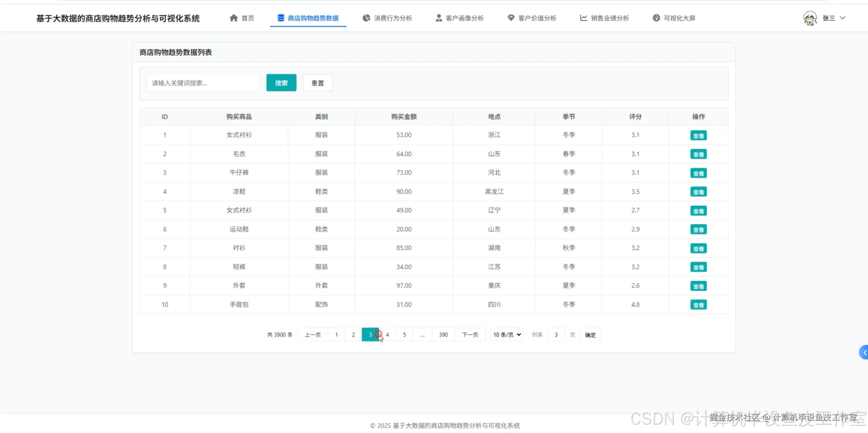The height and width of the screenshot is (433, 868).
Task: Select the gift icon beside 客户价值分析
Action: point(511,18)
